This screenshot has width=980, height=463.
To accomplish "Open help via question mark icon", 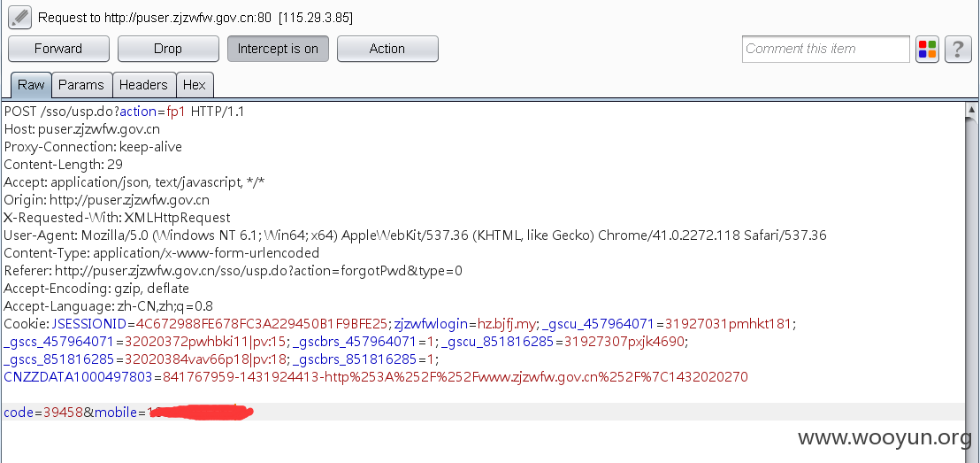I will click(x=958, y=49).
